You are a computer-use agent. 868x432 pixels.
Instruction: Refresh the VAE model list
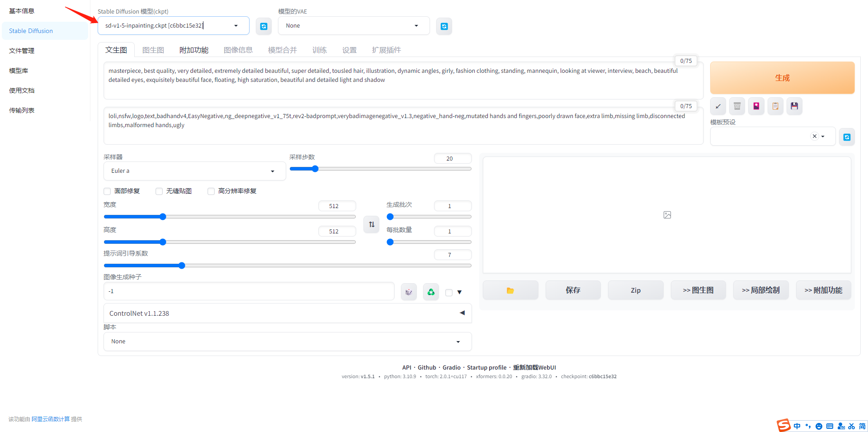(444, 26)
